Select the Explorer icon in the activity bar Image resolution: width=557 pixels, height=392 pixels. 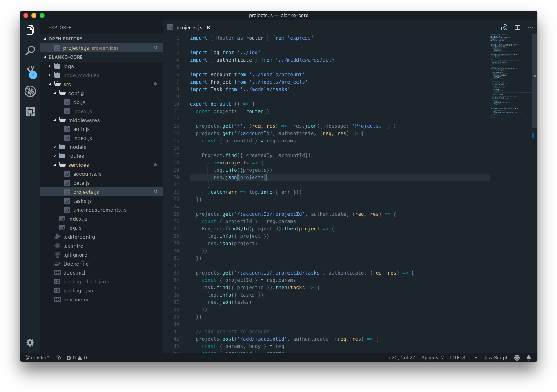(x=30, y=30)
